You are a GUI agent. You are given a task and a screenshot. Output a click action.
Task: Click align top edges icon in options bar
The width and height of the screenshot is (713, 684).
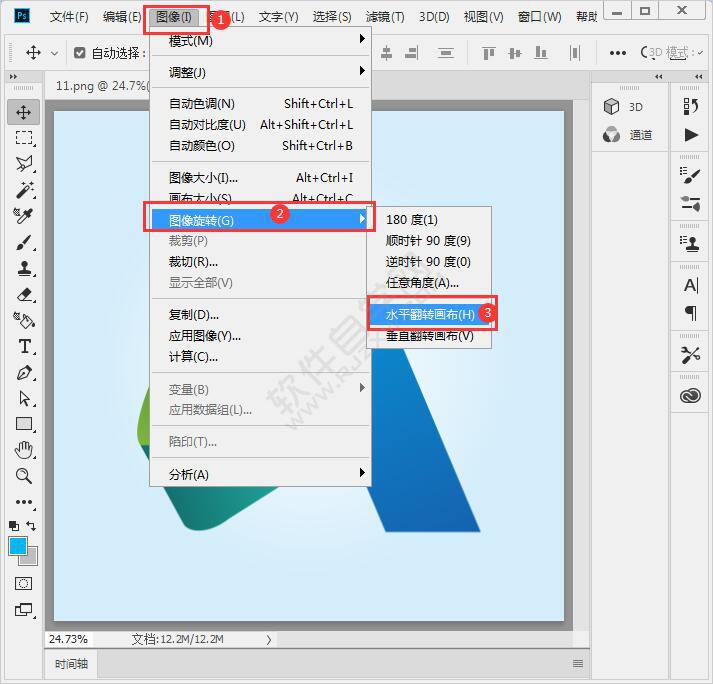coord(488,53)
